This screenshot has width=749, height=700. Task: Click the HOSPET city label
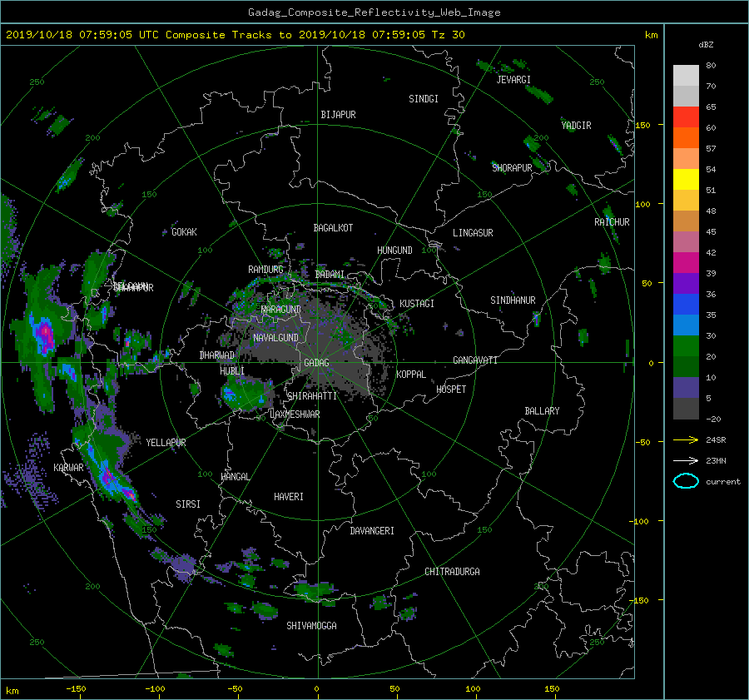(451, 390)
